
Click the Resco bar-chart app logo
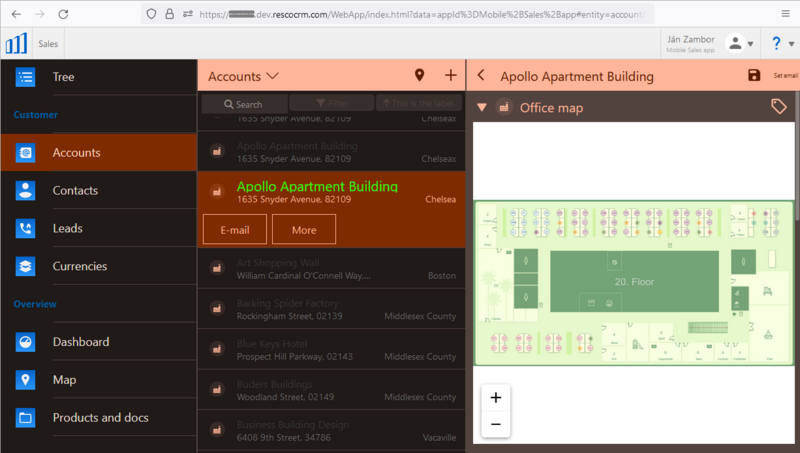[16, 43]
